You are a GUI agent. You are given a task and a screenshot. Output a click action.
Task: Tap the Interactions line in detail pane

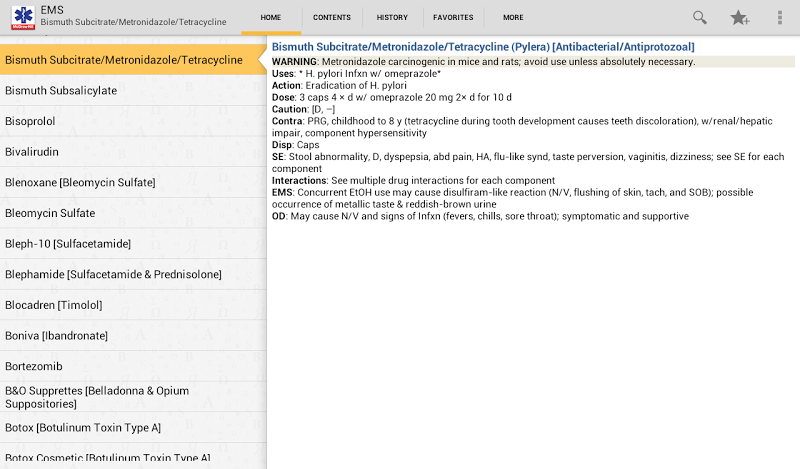pos(413,181)
